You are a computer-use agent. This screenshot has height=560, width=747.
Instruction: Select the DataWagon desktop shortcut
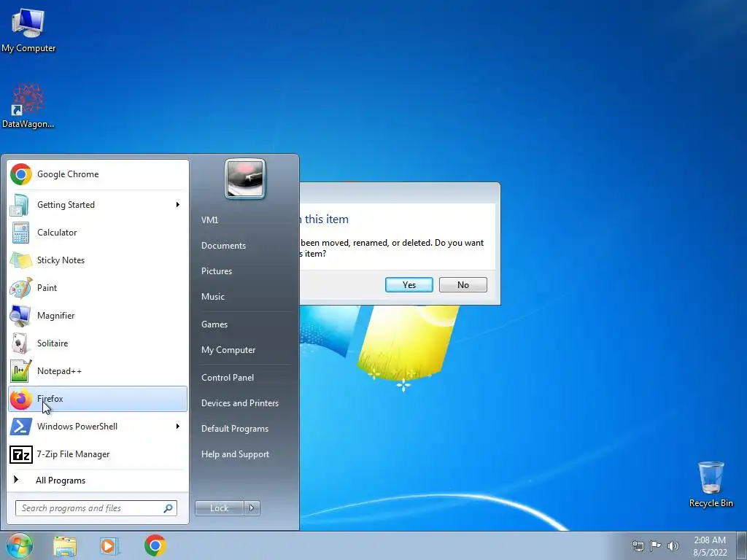28,106
